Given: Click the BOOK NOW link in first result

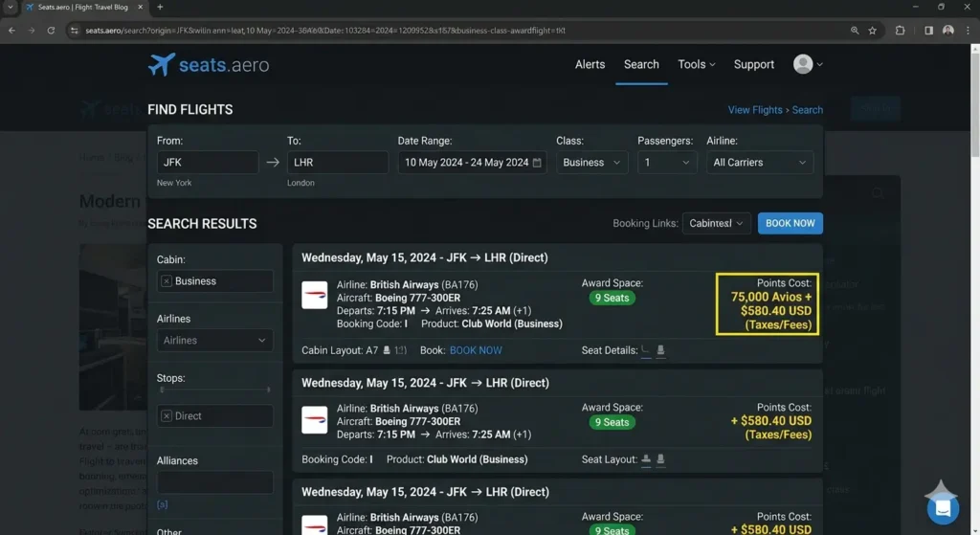Looking at the screenshot, I should click(476, 350).
